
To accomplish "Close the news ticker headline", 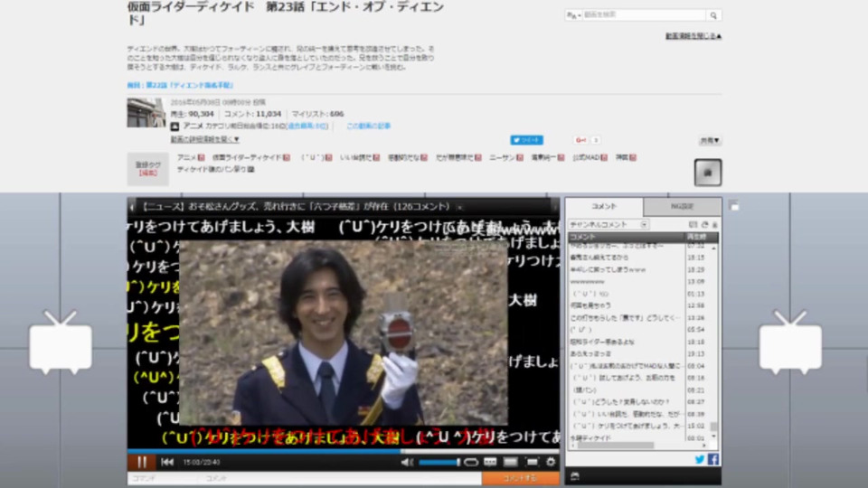I will point(459,208).
